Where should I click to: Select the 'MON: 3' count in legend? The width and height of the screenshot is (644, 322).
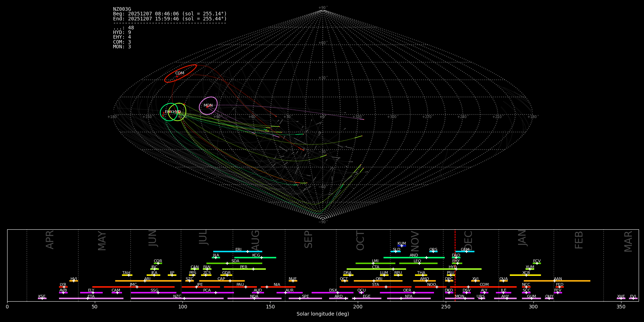pyautogui.click(x=122, y=47)
